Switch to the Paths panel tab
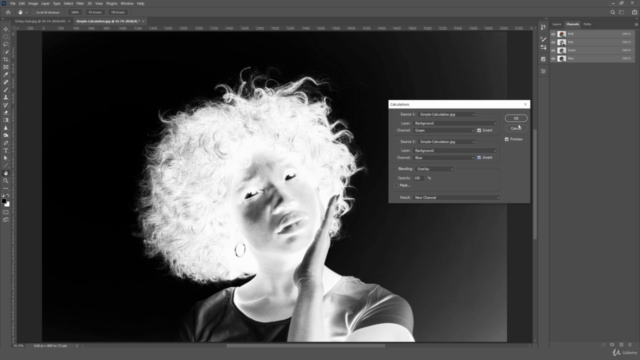The width and height of the screenshot is (640, 360). 587,24
